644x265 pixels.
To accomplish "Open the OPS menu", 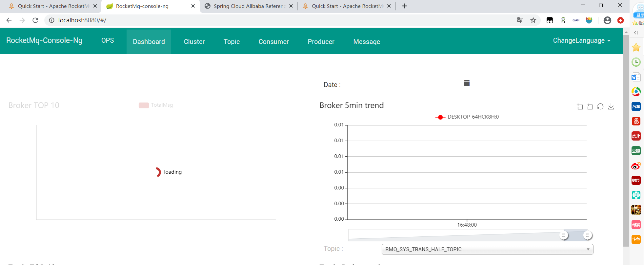I will pyautogui.click(x=108, y=40).
